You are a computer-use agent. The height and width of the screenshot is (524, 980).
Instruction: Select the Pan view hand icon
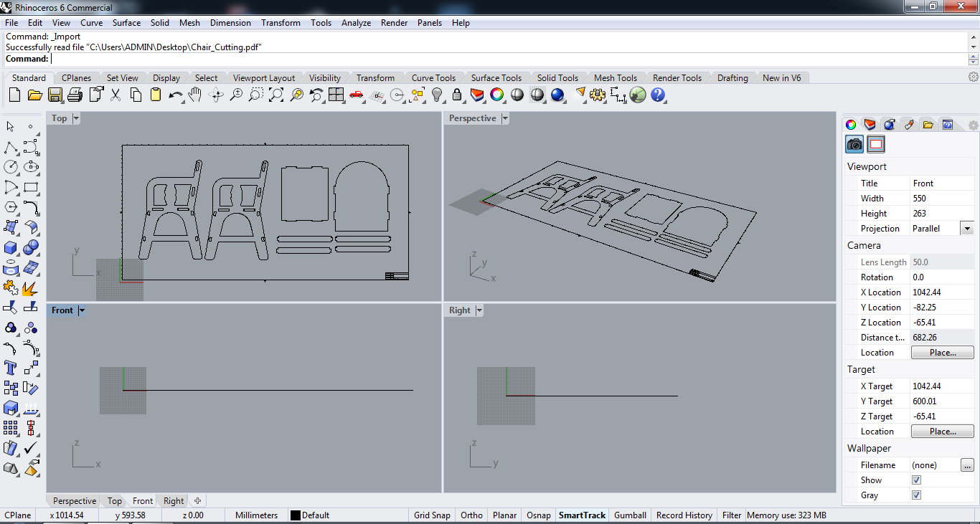tap(195, 95)
